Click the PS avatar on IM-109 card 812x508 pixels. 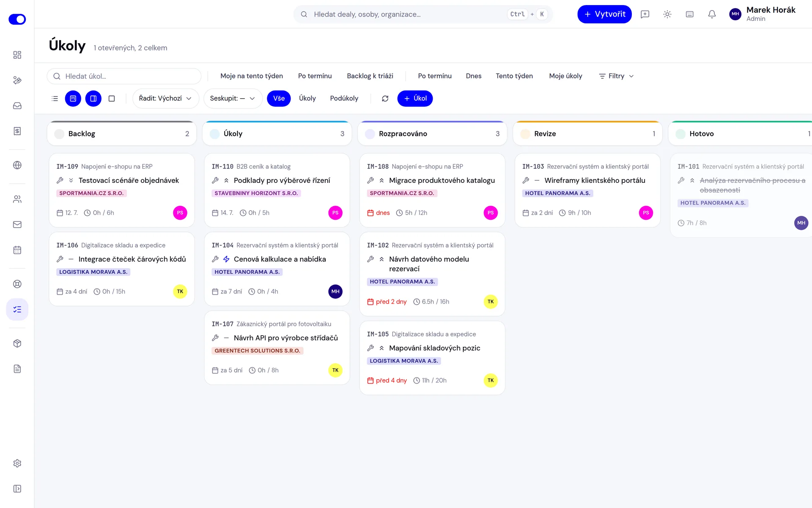[x=180, y=213]
